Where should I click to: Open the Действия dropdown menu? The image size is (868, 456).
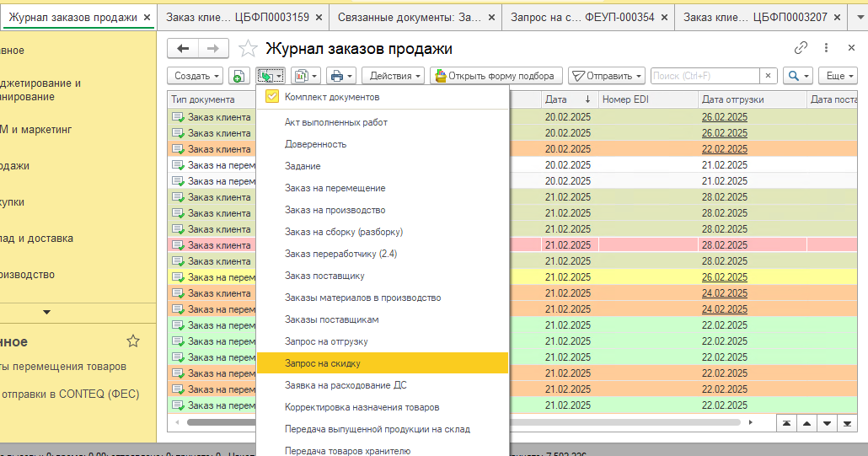394,76
